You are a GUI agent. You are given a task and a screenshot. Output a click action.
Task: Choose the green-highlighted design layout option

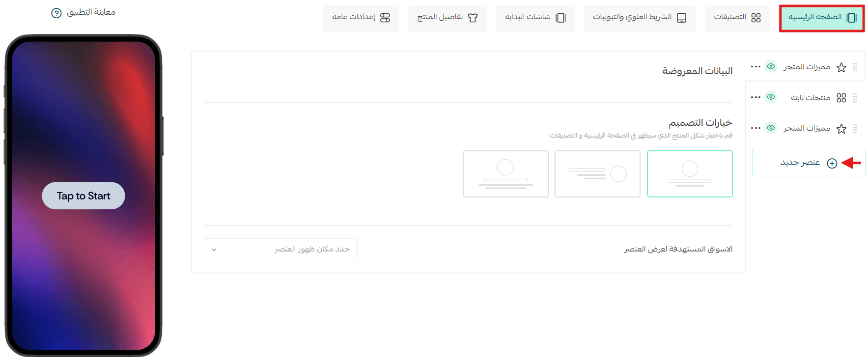click(690, 174)
